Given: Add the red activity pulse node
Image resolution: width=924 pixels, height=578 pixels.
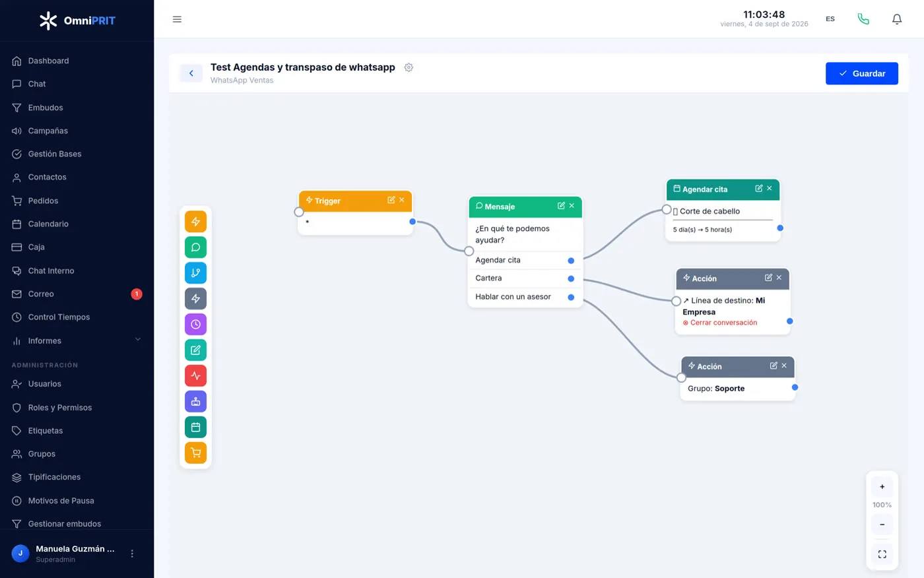Looking at the screenshot, I should pyautogui.click(x=195, y=376).
